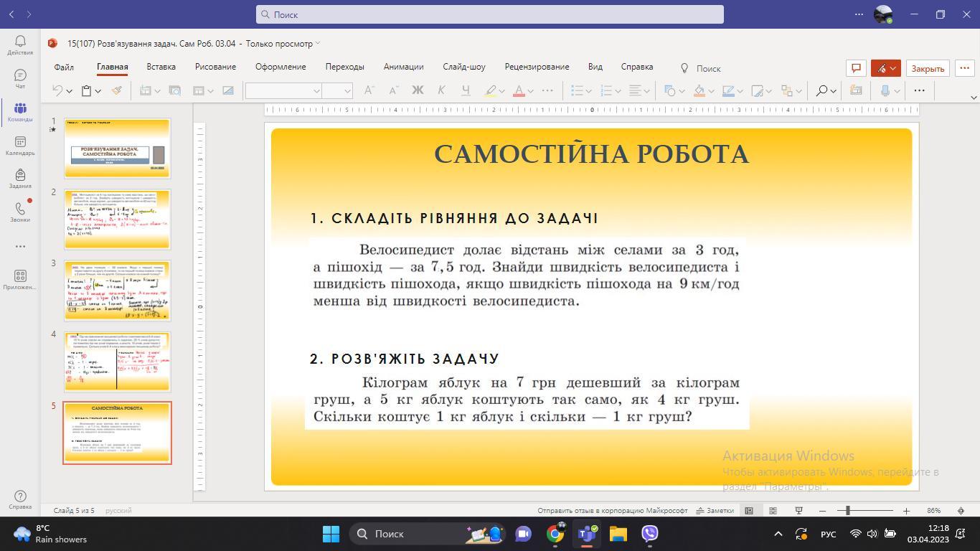Click the arrange objects icon
The height and width of the screenshot is (551, 980).
(x=787, y=90)
